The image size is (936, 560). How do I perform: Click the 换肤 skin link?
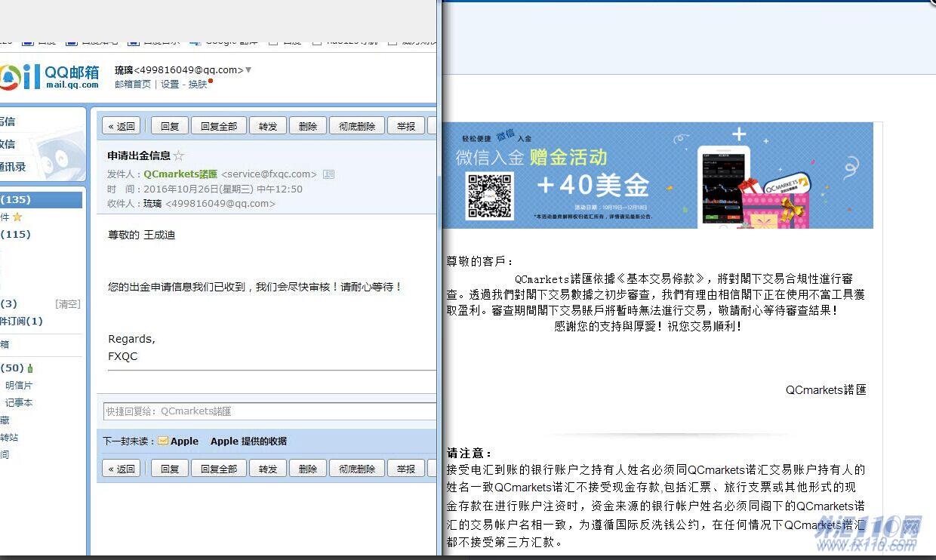point(198,85)
